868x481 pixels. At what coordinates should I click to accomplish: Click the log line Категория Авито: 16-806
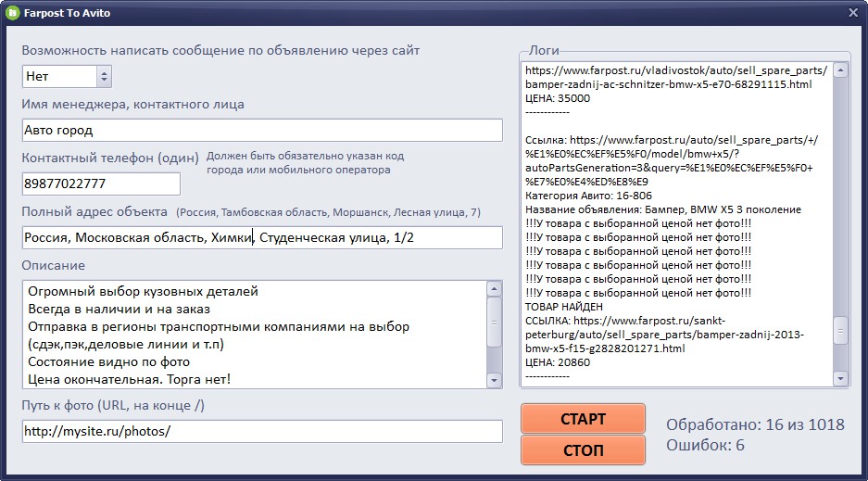(x=588, y=196)
